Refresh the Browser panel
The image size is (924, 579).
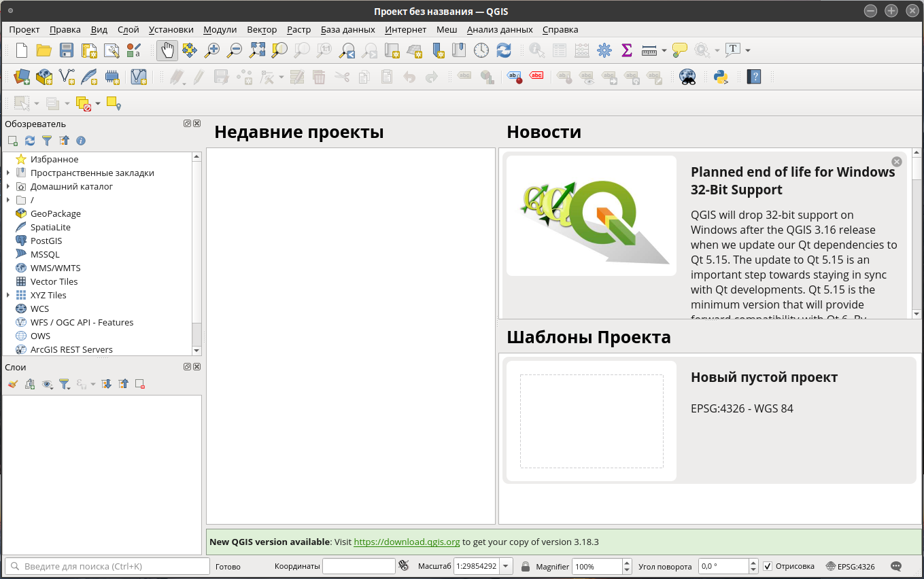30,141
